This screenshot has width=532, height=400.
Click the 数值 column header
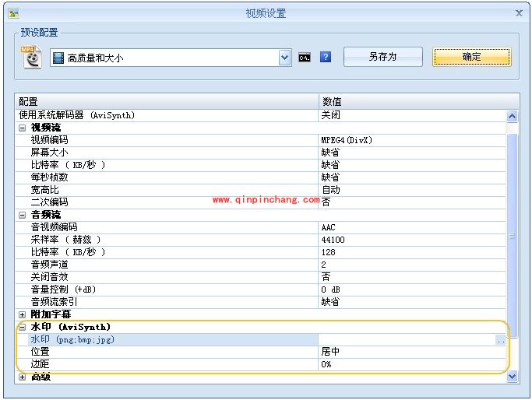(419, 101)
